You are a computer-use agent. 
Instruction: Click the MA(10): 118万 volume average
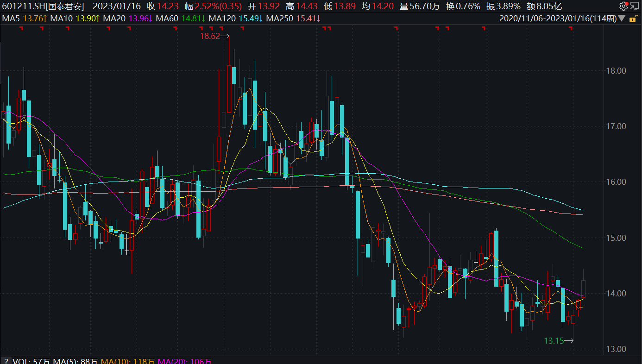pos(129,361)
